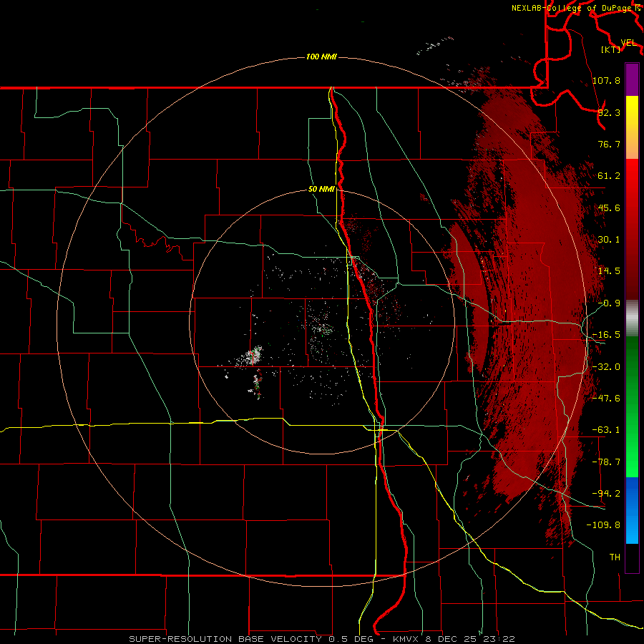Click the 107.8 velocity scale value
Image resolution: width=644 pixels, height=644 pixels.
[x=606, y=80]
